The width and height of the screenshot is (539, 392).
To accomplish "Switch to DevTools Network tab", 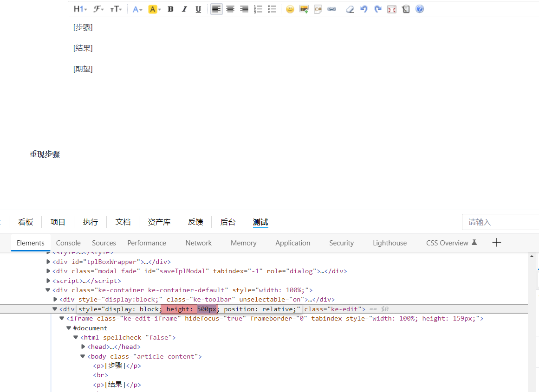I will tap(198, 243).
